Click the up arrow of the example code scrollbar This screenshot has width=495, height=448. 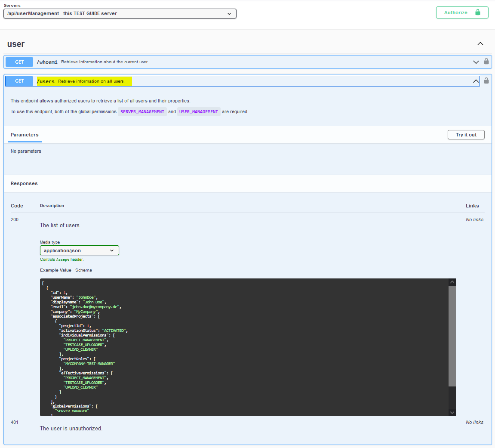click(452, 282)
